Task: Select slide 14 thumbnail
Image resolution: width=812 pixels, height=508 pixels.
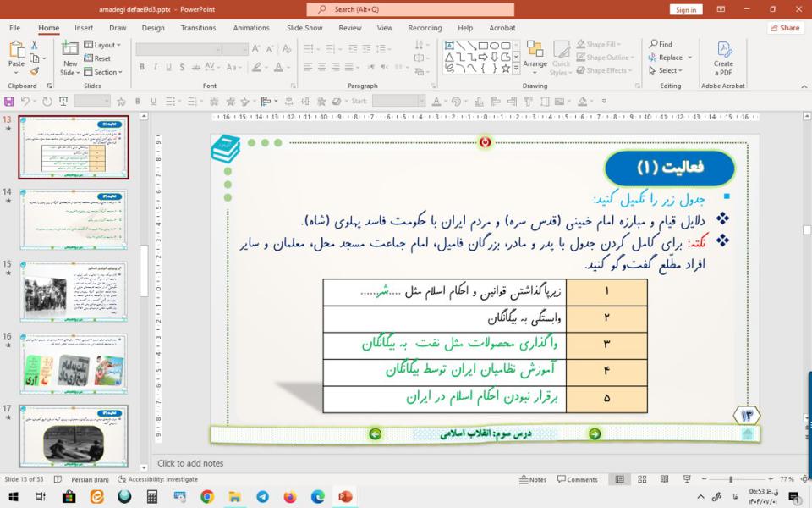Action: pyautogui.click(x=74, y=218)
